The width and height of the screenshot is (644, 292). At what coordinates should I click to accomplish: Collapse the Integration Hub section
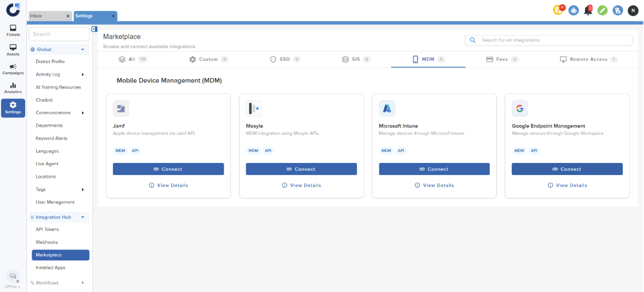tap(83, 217)
